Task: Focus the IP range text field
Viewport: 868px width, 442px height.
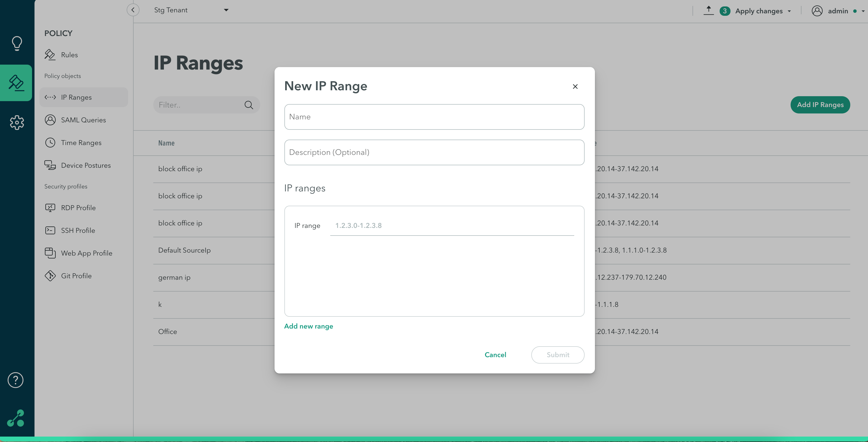Action: click(x=451, y=225)
